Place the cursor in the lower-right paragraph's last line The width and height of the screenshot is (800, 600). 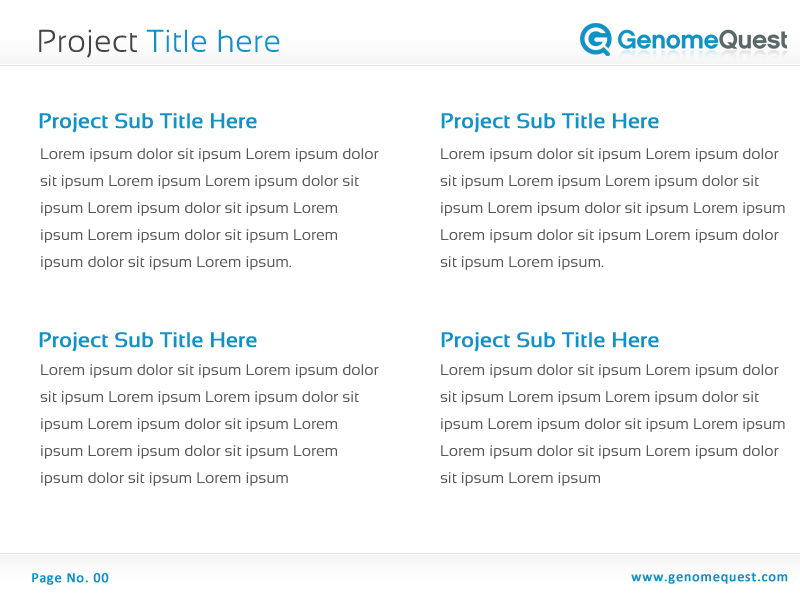click(520, 478)
